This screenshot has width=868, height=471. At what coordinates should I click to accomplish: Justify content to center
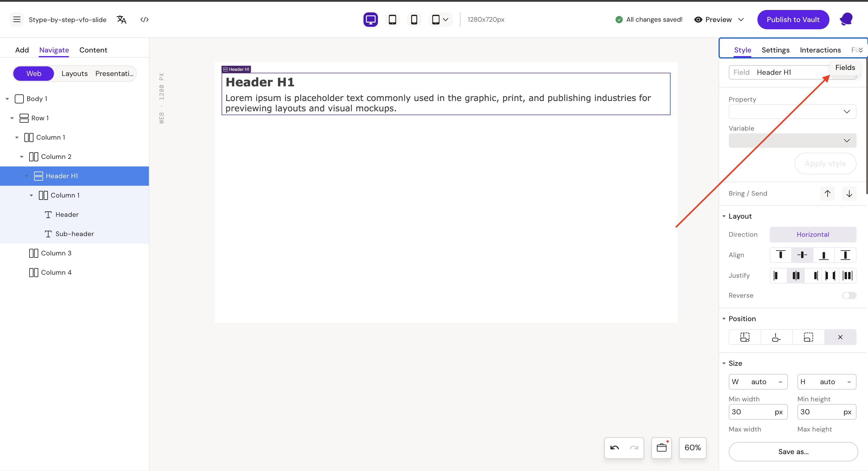click(796, 276)
